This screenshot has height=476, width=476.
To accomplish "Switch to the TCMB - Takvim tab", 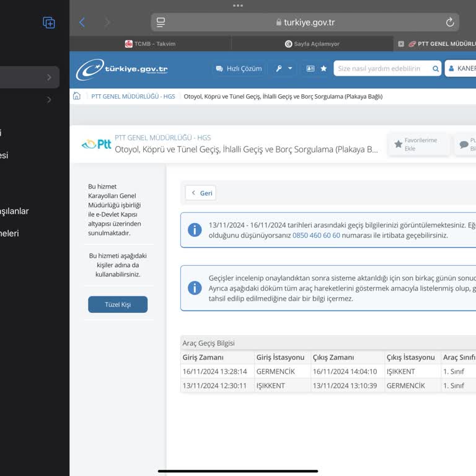I will coord(150,44).
